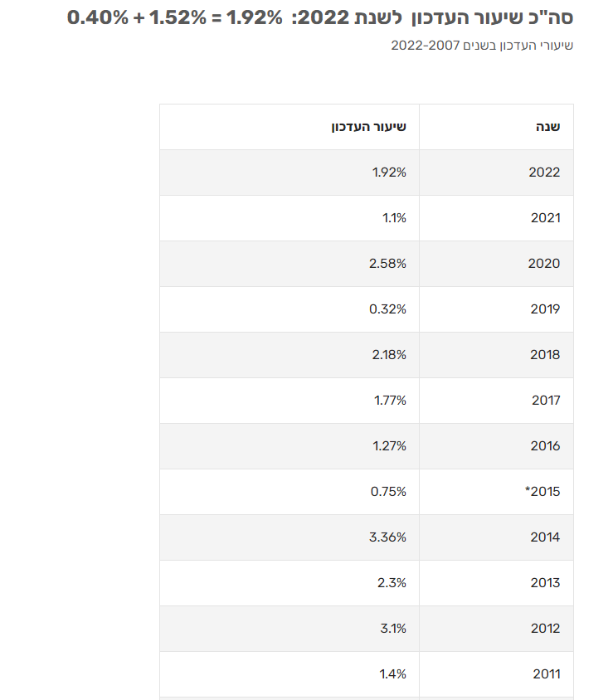Select the 2018 year cell

click(x=545, y=355)
